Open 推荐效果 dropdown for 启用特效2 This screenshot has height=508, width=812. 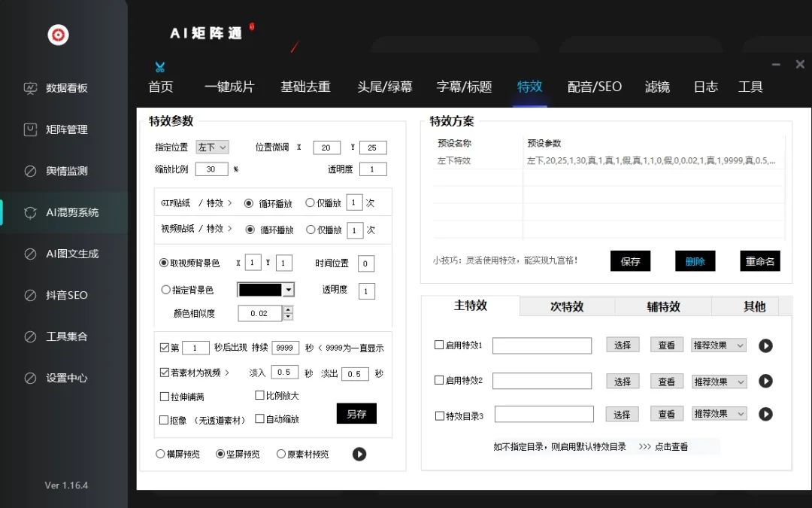[719, 382]
